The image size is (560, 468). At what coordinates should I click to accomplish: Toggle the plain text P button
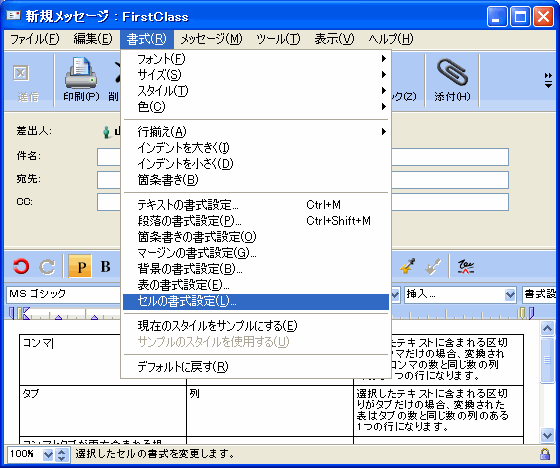tap(80, 266)
